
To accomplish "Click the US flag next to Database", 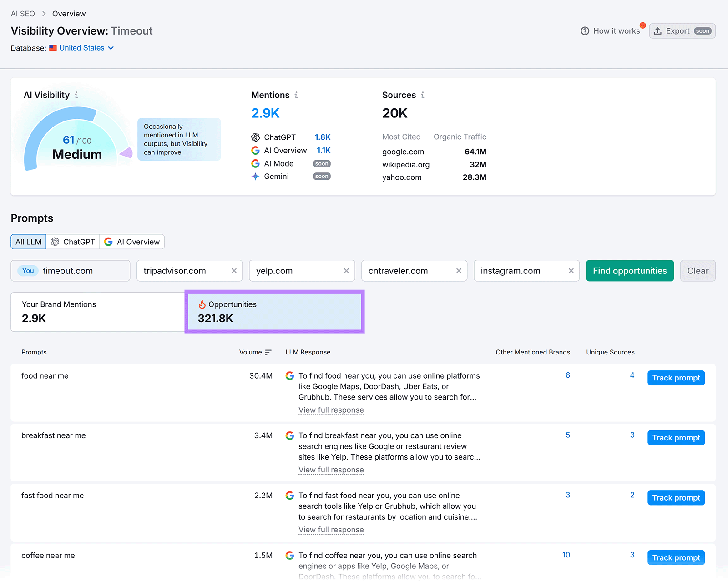I will tap(53, 47).
